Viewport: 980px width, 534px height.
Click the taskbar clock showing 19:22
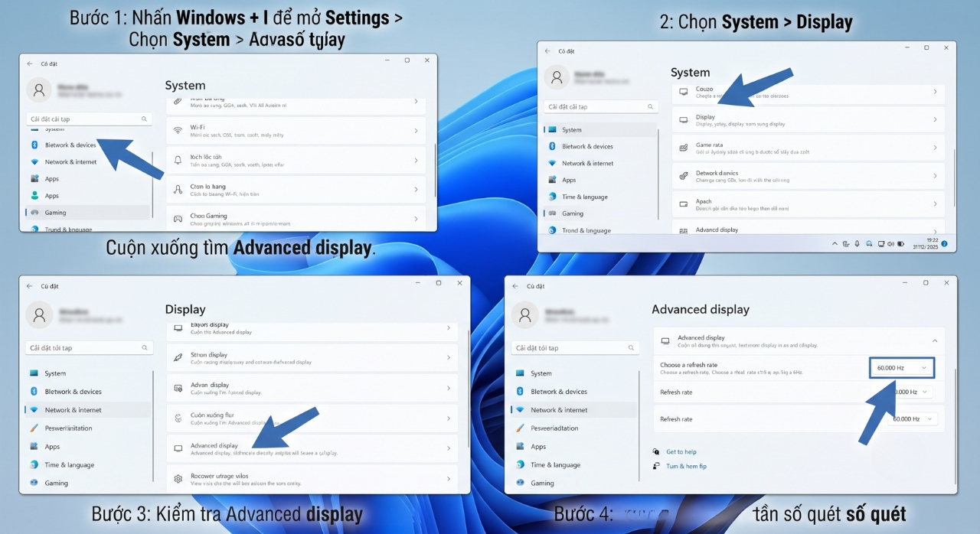(924, 244)
